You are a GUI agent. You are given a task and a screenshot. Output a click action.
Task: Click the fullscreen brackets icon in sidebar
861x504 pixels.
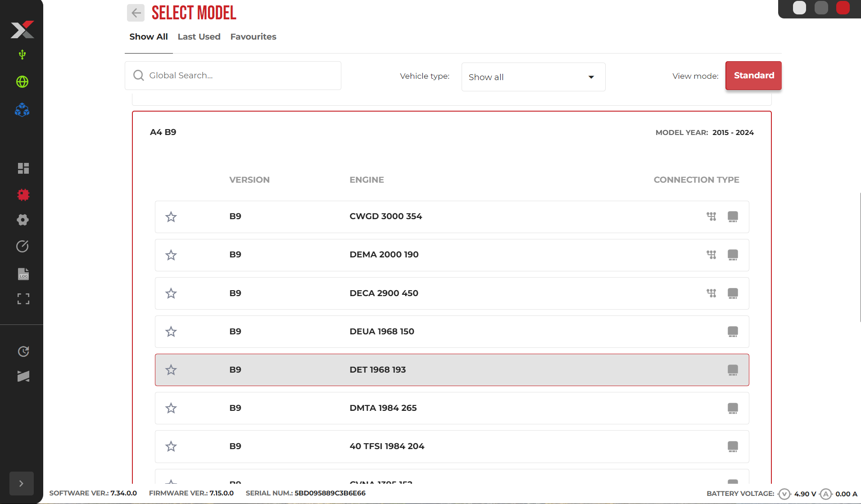pyautogui.click(x=23, y=299)
